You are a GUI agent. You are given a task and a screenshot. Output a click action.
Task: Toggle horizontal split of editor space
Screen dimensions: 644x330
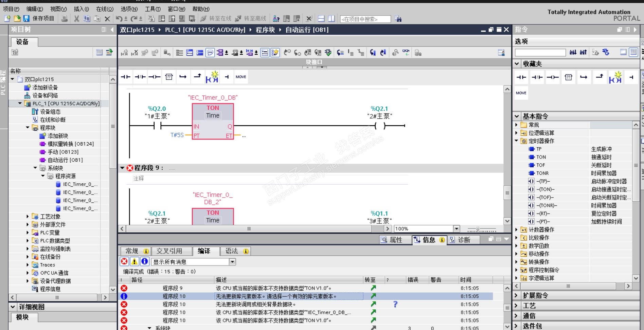coord(321,19)
